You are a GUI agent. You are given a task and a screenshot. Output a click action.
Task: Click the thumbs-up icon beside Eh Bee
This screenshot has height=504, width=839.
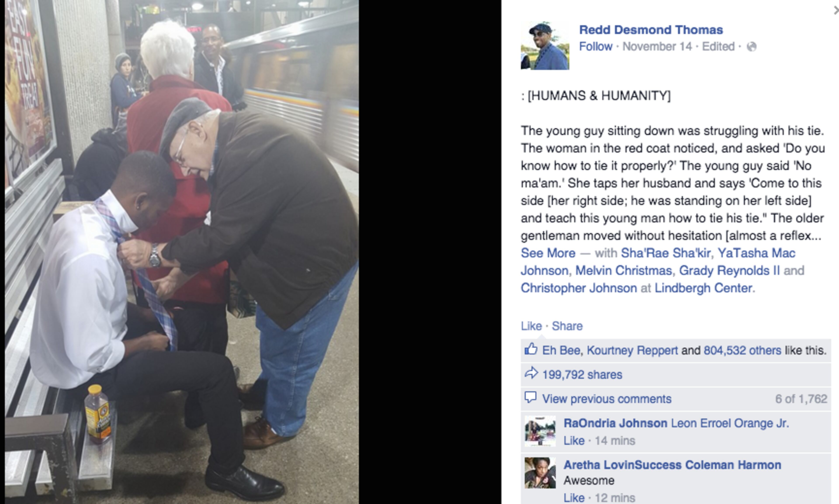point(531,349)
